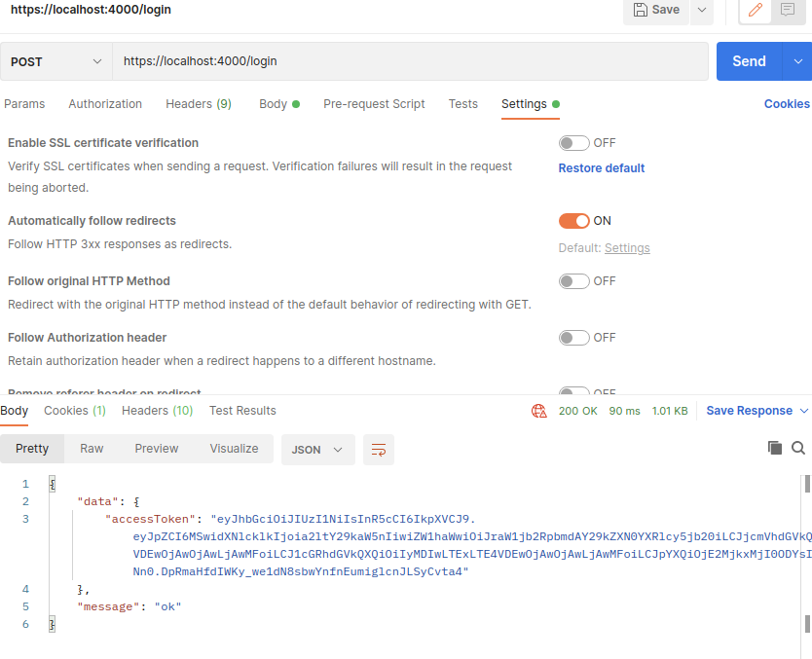
Task: Switch to the Params tab
Action: (x=24, y=104)
